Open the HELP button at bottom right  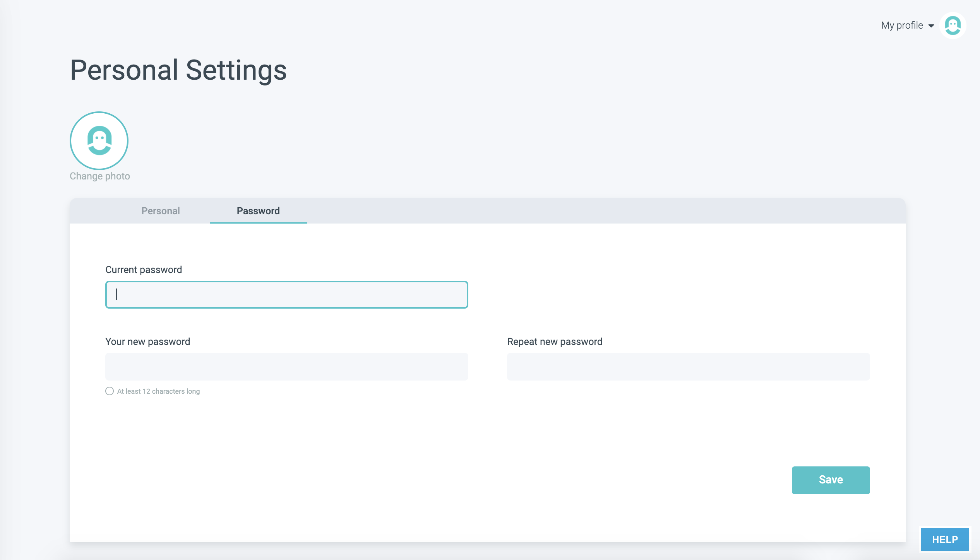[x=945, y=539]
